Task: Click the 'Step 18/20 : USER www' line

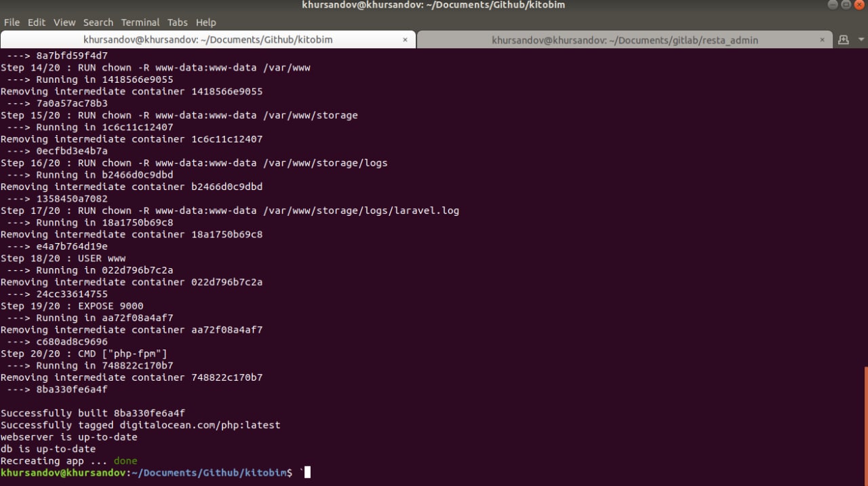Action: click(x=63, y=258)
